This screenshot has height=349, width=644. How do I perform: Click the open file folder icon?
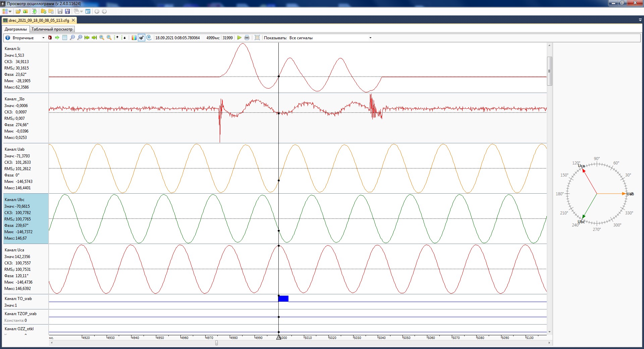18,11
